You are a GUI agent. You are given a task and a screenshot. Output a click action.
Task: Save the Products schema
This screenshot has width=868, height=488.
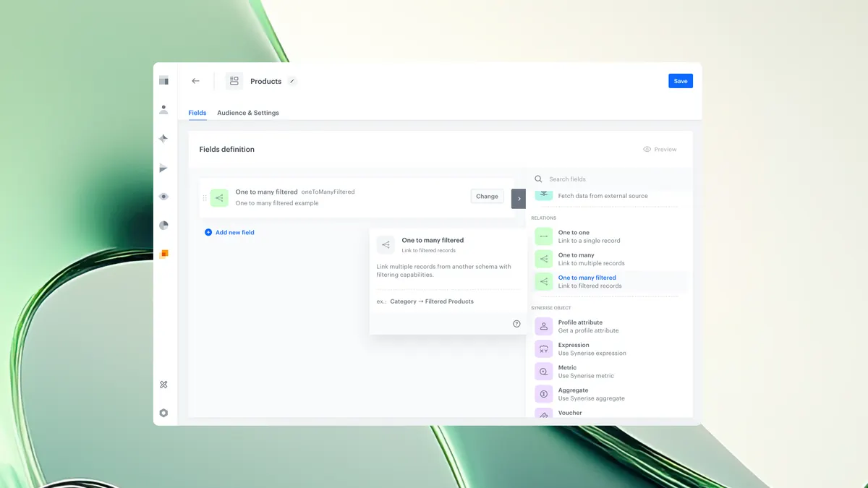pos(681,81)
